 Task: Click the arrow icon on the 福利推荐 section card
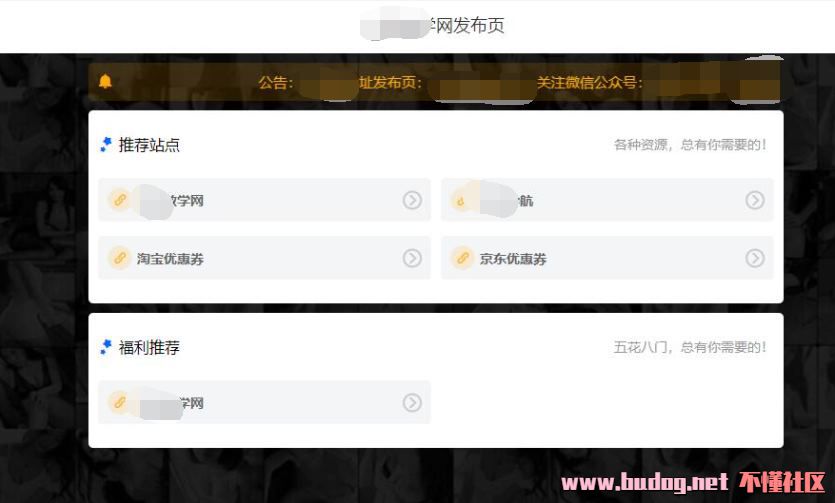[412, 402]
